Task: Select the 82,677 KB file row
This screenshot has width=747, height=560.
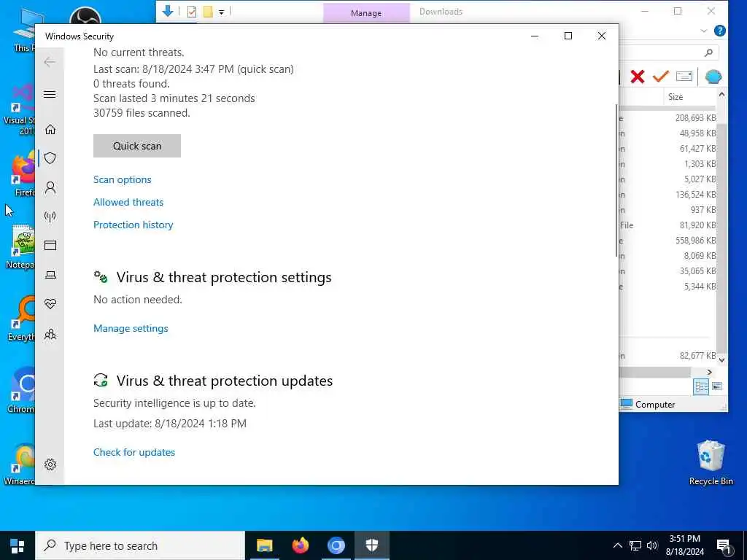Action: coord(668,355)
